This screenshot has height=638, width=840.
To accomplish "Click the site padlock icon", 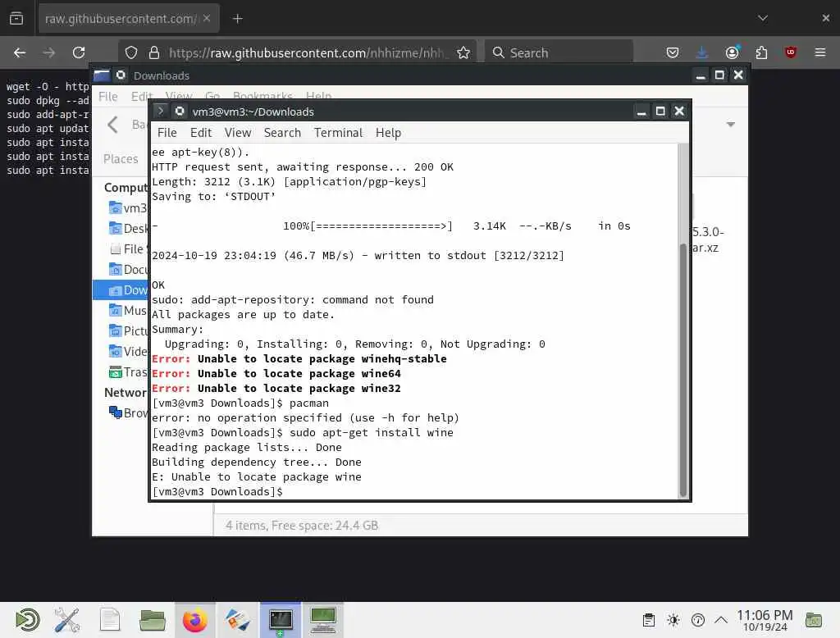I will tap(154, 52).
